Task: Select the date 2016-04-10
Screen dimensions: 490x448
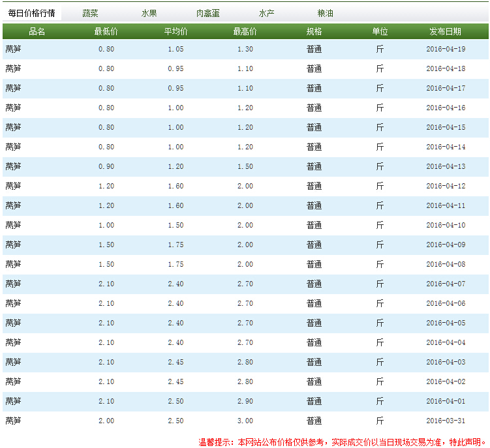Action: pyautogui.click(x=446, y=225)
